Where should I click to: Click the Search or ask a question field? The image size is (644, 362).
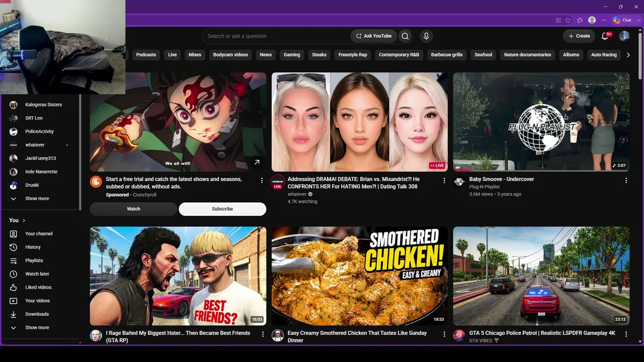coord(277,36)
